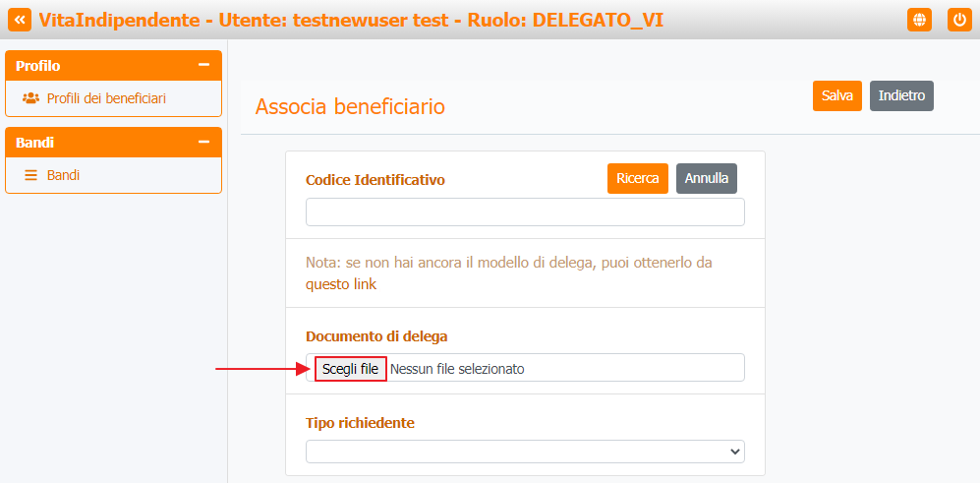The height and width of the screenshot is (483, 980).
Task: Open the Bandi menu item
Action: 63,175
